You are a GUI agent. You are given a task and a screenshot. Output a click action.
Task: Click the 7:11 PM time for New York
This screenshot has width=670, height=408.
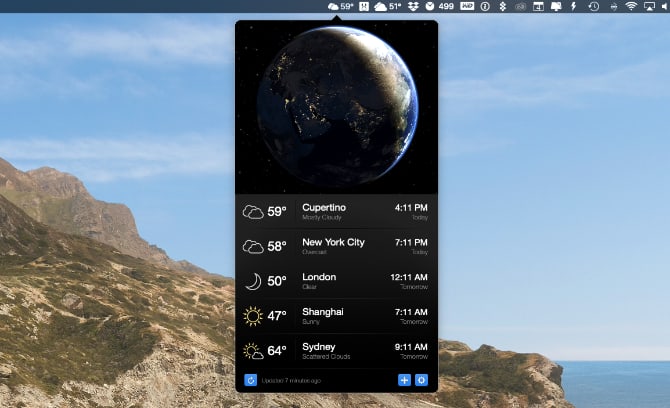tap(411, 243)
